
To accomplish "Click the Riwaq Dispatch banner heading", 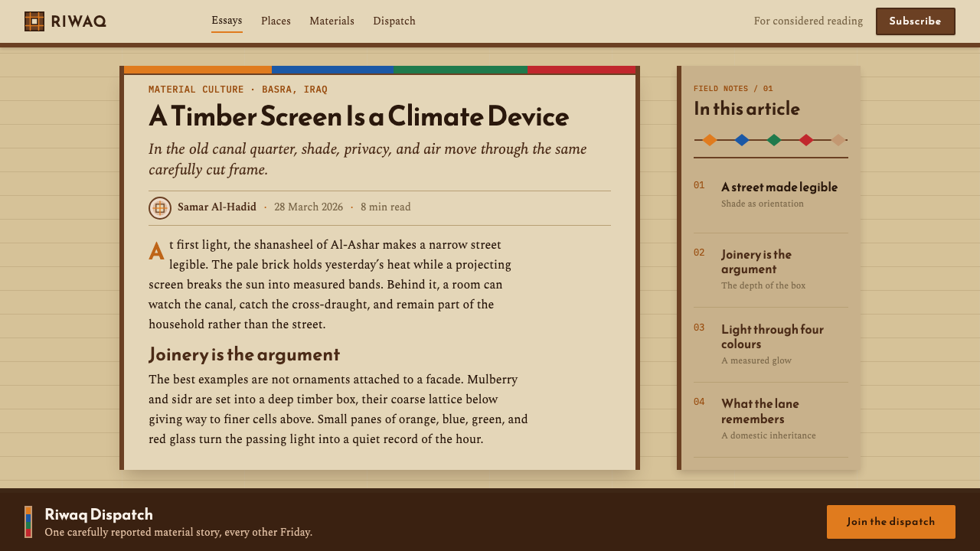I will coord(99,514).
